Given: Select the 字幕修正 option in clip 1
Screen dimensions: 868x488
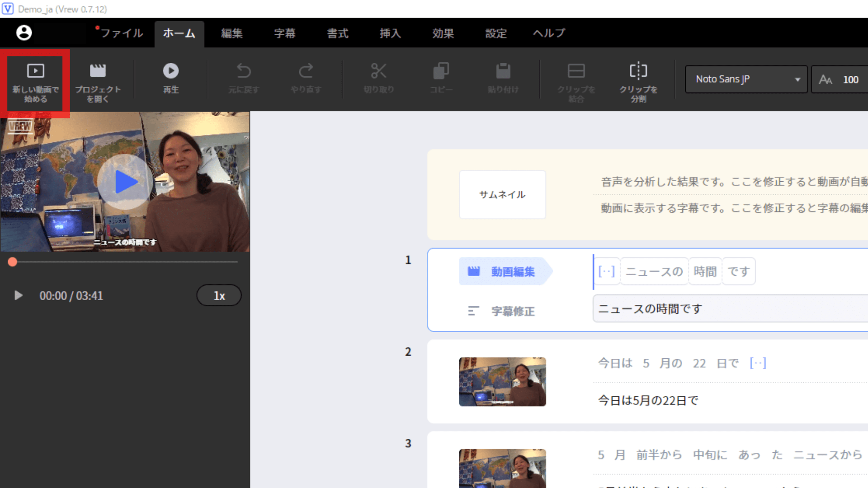Looking at the screenshot, I should pyautogui.click(x=513, y=311).
